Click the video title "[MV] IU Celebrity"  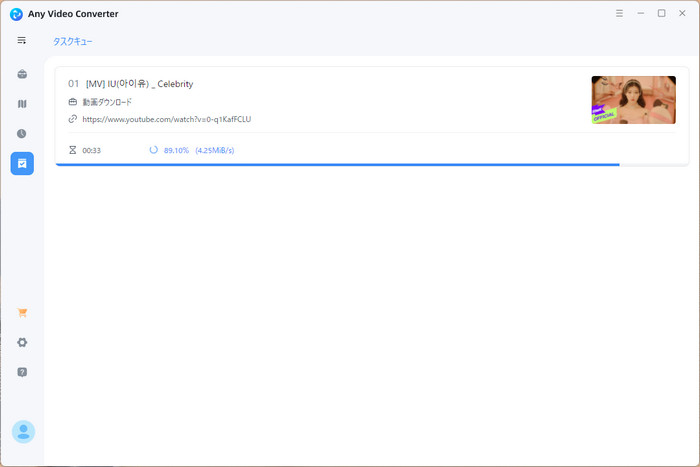click(x=139, y=84)
